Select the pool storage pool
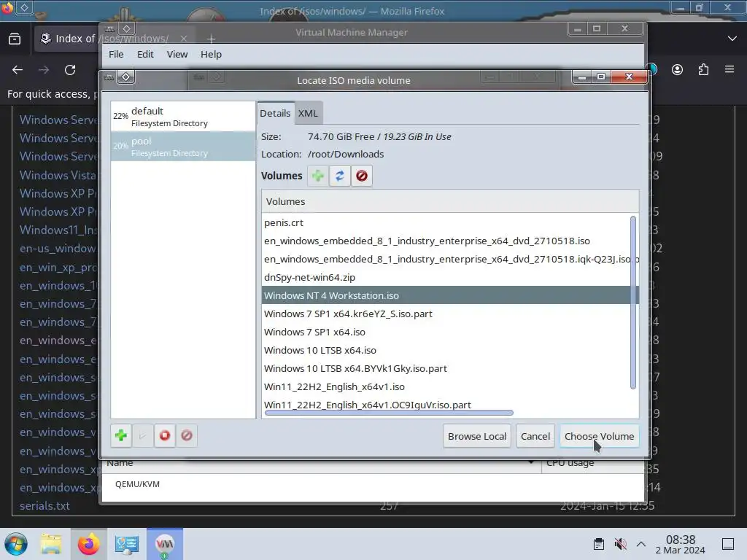This screenshot has width=747, height=560. tap(183, 146)
